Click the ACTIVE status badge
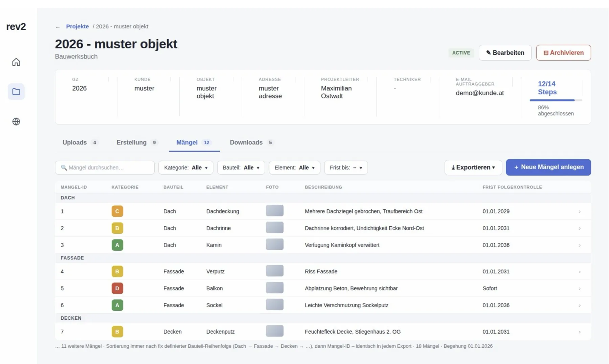Screen dimensions: 609x364 pos(461,53)
